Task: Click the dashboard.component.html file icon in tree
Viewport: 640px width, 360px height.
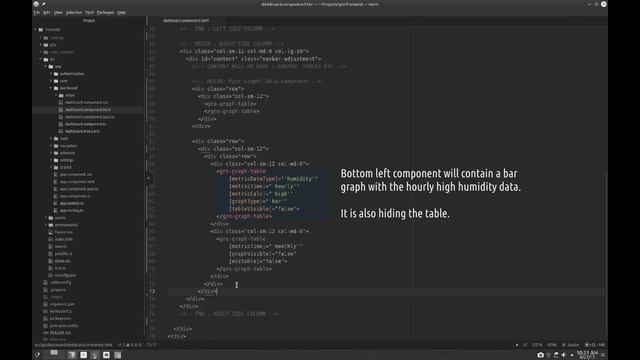Action: [61, 110]
